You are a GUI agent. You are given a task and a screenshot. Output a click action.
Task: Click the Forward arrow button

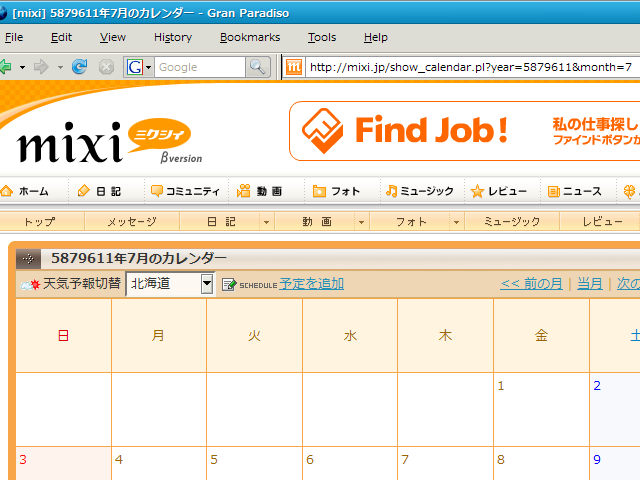tap(41, 67)
